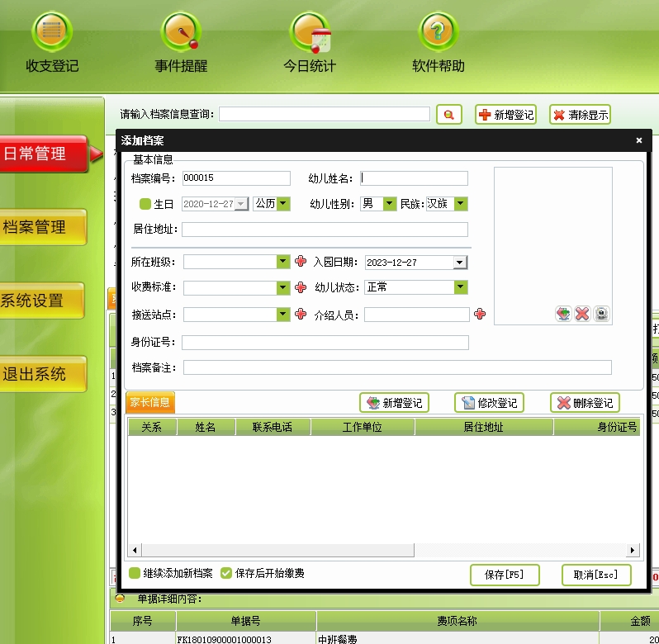Click the 今日统计 calendar icon
Viewport: 659px width, 644px height.
click(310, 33)
